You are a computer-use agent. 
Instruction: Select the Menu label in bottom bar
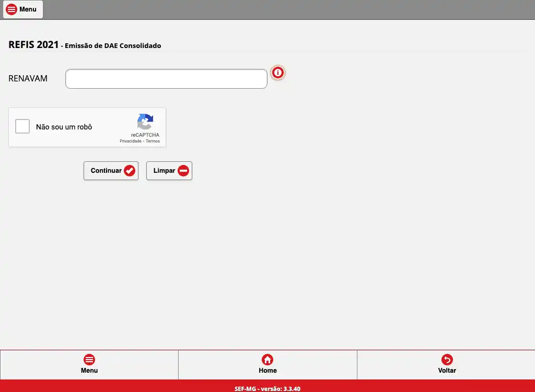tap(89, 371)
